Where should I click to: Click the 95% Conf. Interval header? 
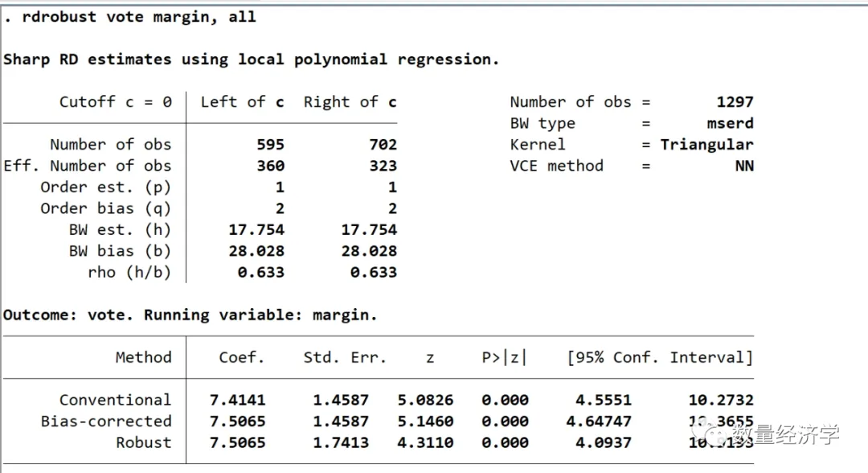[659, 358]
